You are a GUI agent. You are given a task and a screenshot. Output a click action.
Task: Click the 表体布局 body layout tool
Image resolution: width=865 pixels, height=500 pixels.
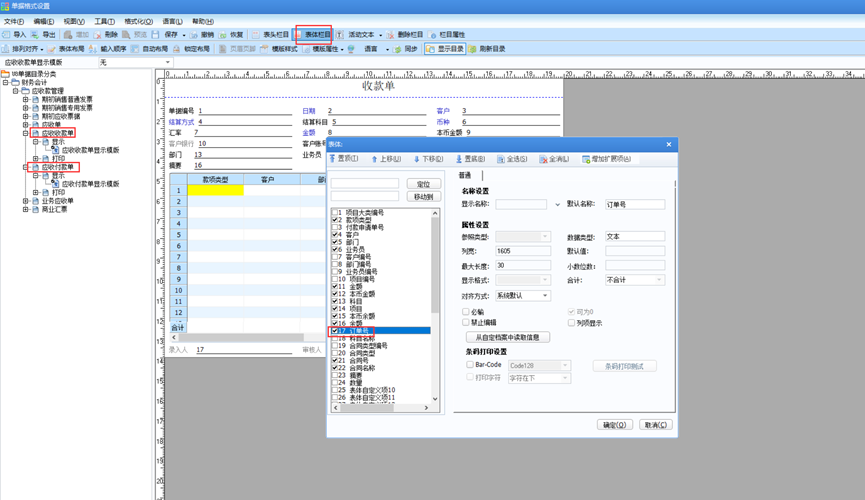[x=66, y=49]
